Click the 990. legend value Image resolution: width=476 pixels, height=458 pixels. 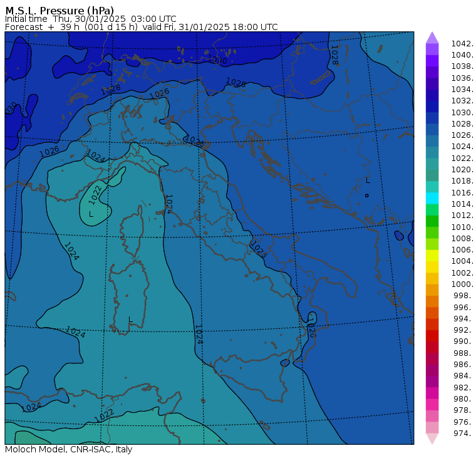tap(463, 341)
